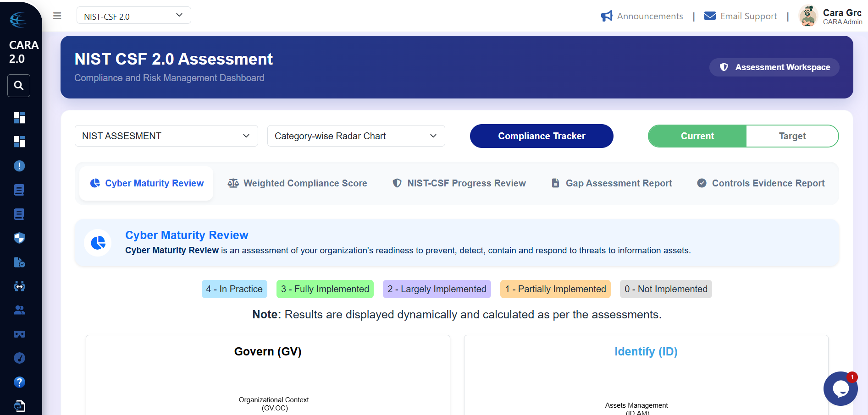Open the document export sidebar icon
The width and height of the screenshot is (868, 415).
pyautogui.click(x=19, y=406)
